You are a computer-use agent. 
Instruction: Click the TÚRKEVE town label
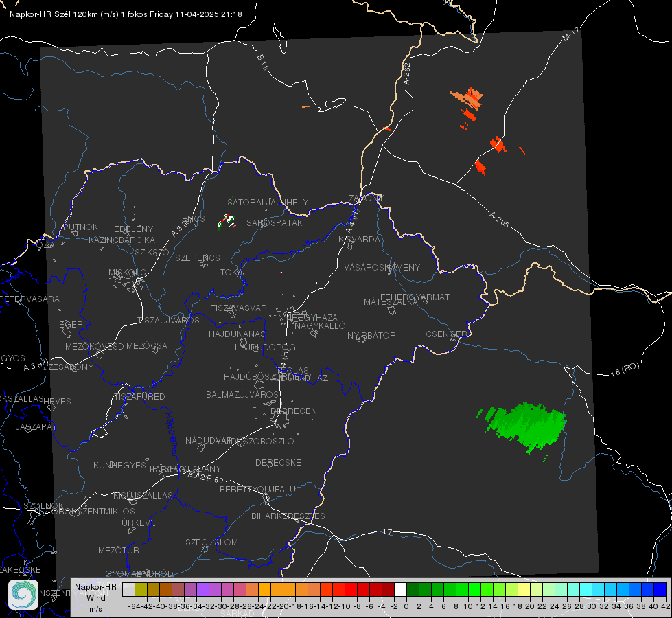coord(137,523)
